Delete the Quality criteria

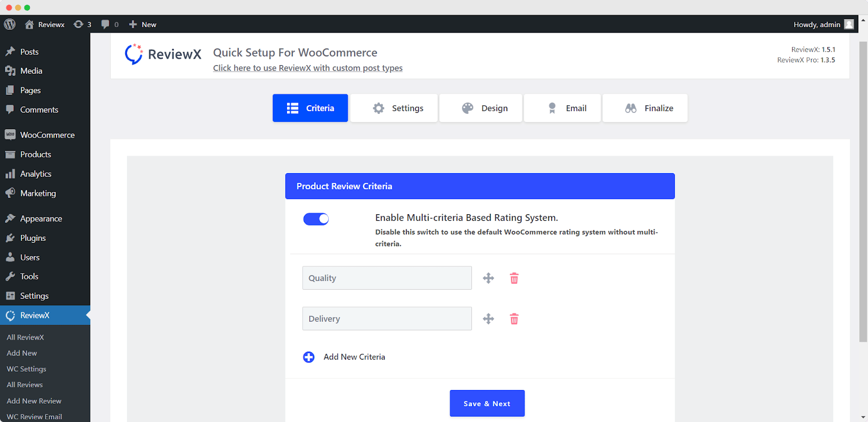click(x=514, y=278)
